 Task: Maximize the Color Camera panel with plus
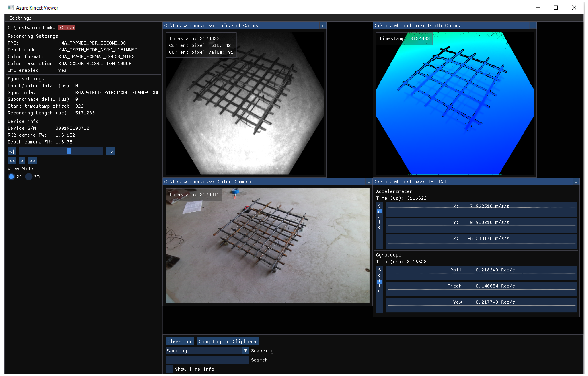(369, 182)
